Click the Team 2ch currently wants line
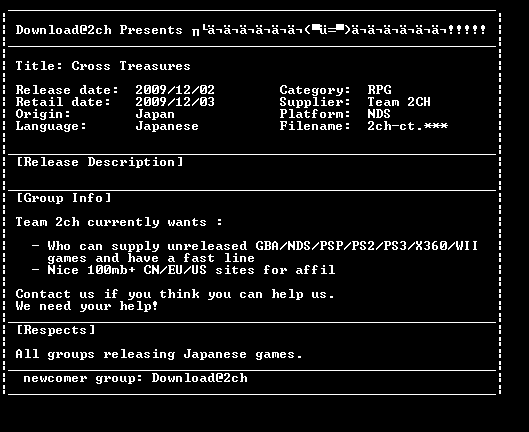529x432 pixels. [119, 222]
